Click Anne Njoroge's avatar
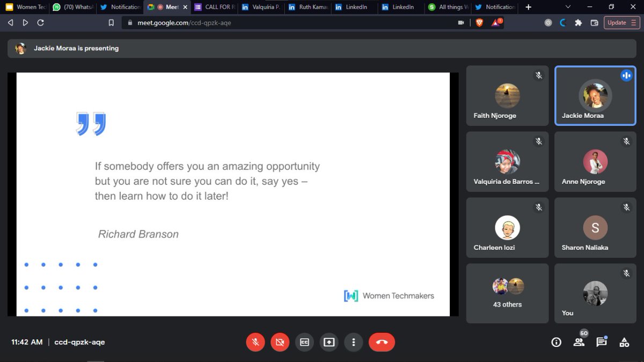Viewport: 644px width, 362px height. [x=595, y=161]
